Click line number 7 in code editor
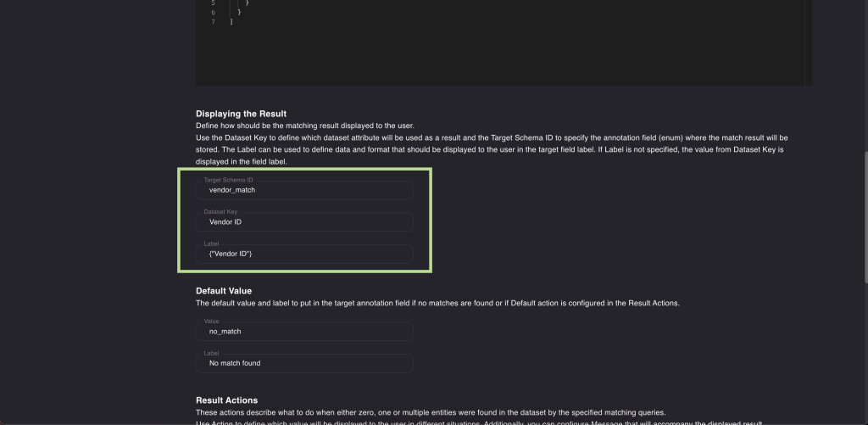 tap(213, 22)
